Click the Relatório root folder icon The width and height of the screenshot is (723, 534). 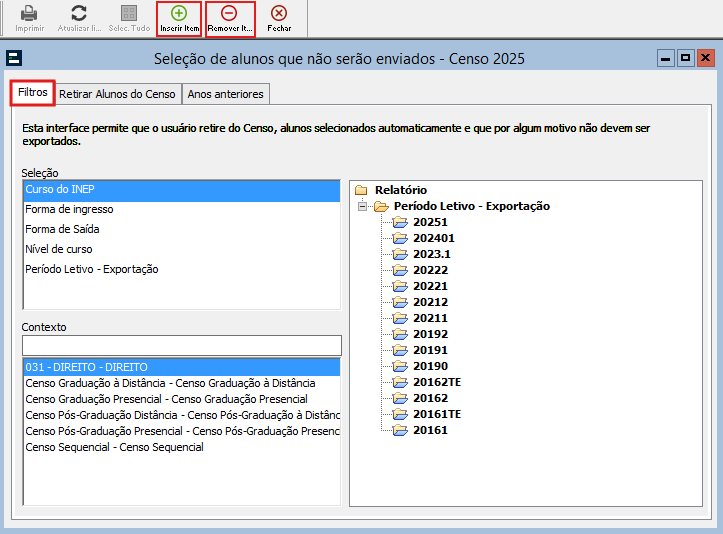(x=361, y=190)
